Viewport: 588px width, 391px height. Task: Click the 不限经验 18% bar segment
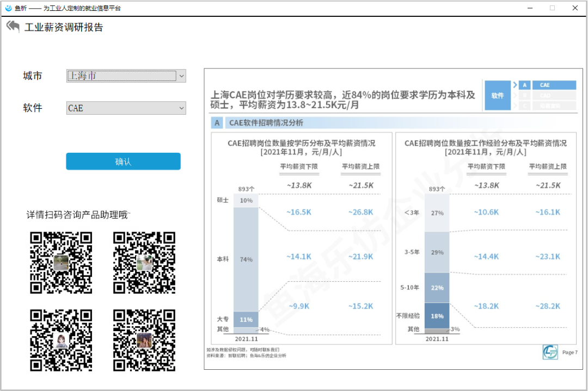pos(437,316)
